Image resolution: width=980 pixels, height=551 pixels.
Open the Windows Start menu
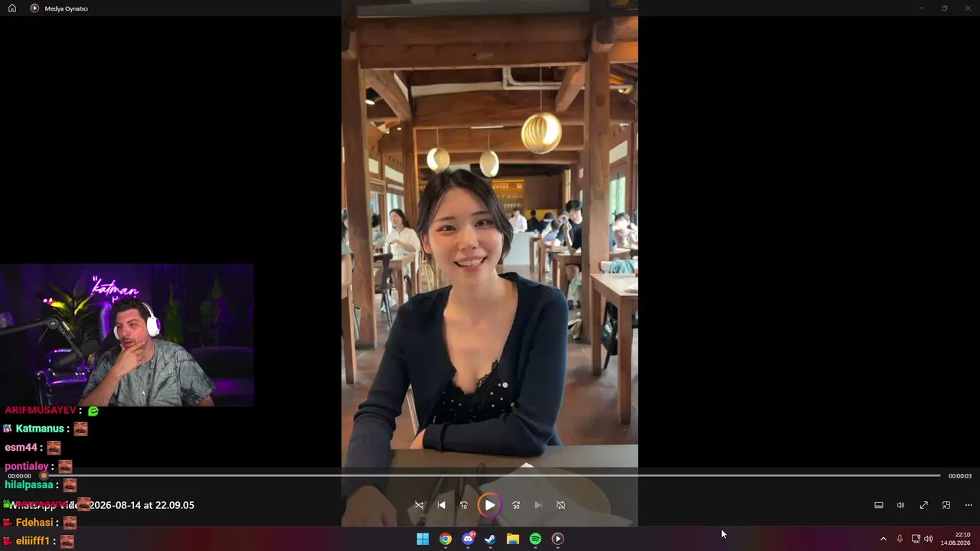423,539
